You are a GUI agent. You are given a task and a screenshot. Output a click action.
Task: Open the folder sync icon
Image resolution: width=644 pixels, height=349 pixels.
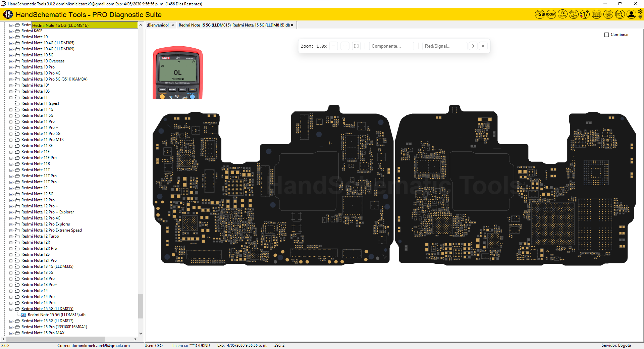pos(574,14)
